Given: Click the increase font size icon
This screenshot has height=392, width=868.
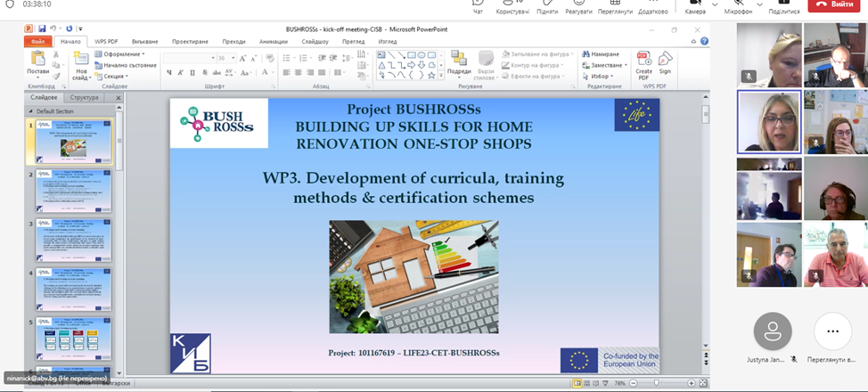Looking at the screenshot, I should pos(242,58).
